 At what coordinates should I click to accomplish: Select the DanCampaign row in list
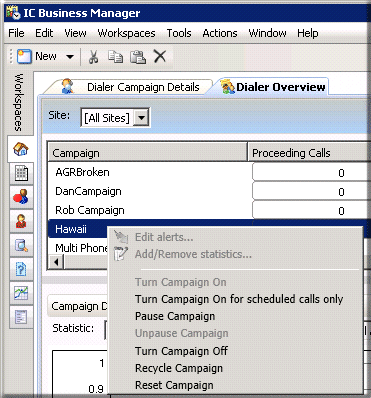click(150, 191)
